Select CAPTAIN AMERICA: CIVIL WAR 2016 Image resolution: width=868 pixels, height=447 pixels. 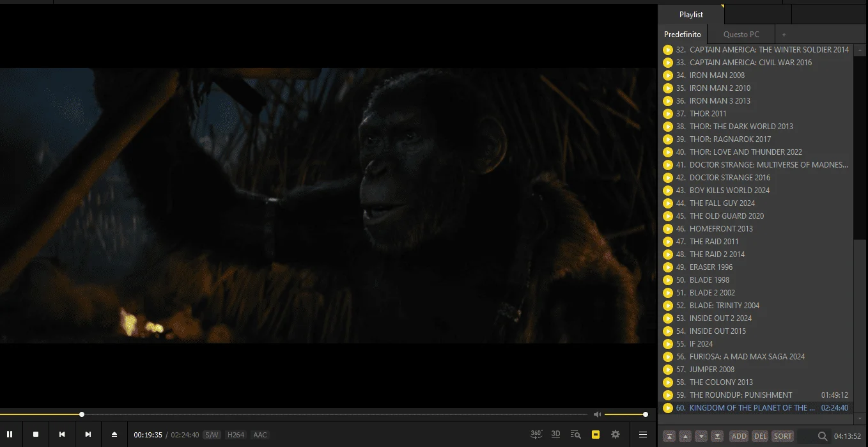click(x=756, y=63)
